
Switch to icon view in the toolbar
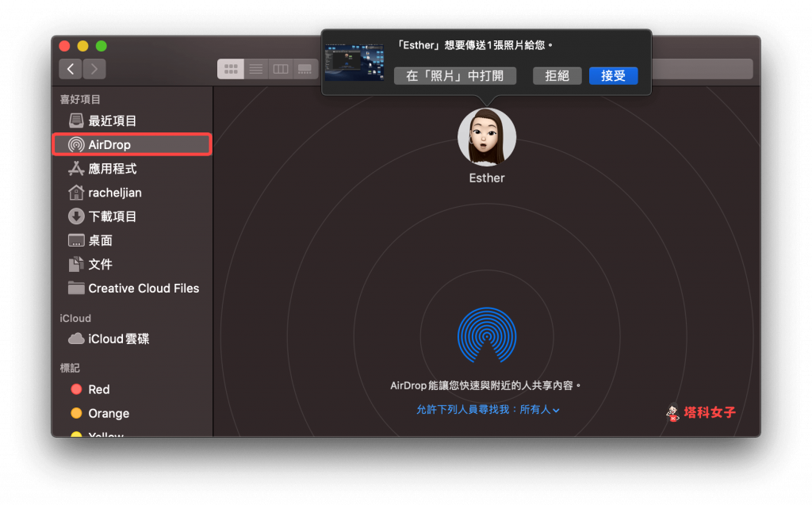pyautogui.click(x=231, y=69)
